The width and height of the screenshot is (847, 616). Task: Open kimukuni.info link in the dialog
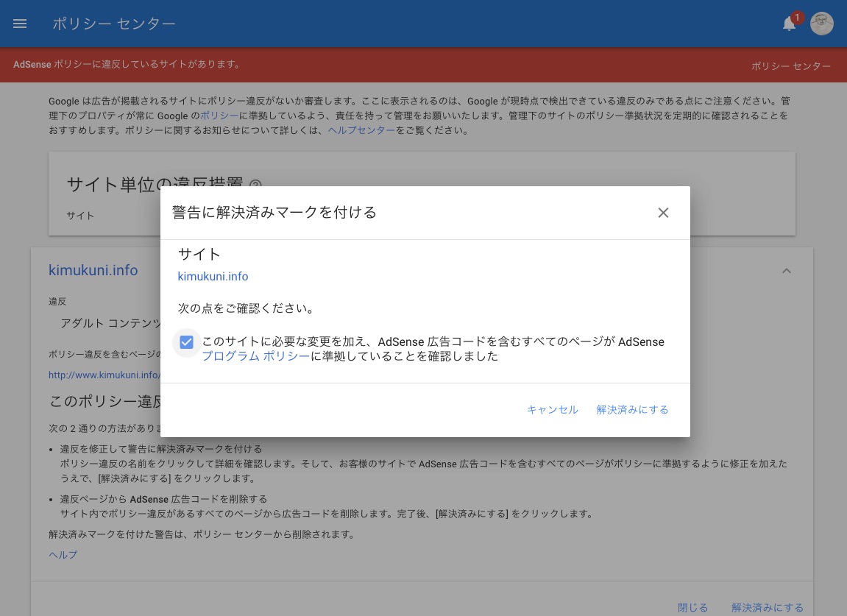[x=213, y=277]
